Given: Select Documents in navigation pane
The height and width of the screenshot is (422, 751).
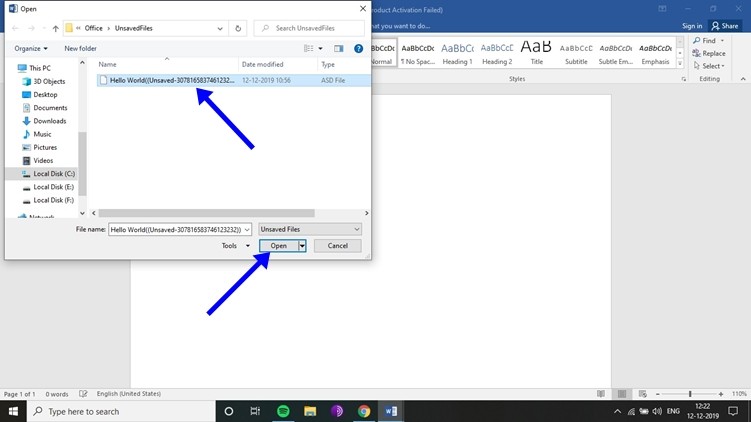Looking at the screenshot, I should (45, 108).
